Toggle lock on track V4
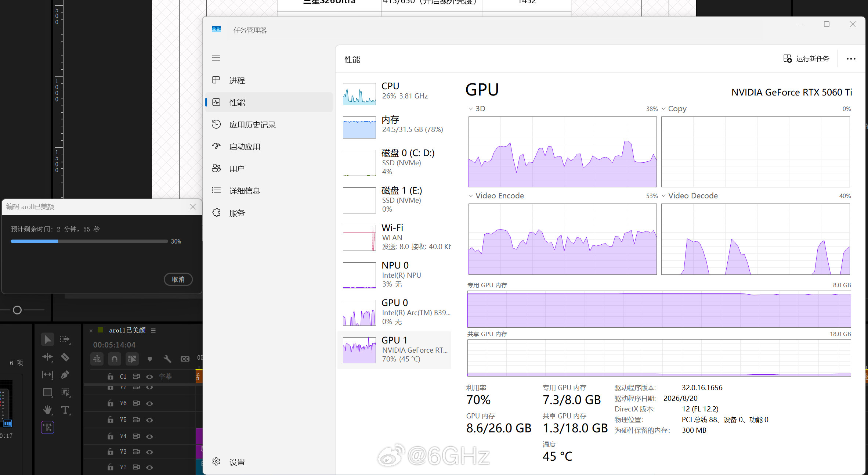868x475 pixels. (x=111, y=436)
